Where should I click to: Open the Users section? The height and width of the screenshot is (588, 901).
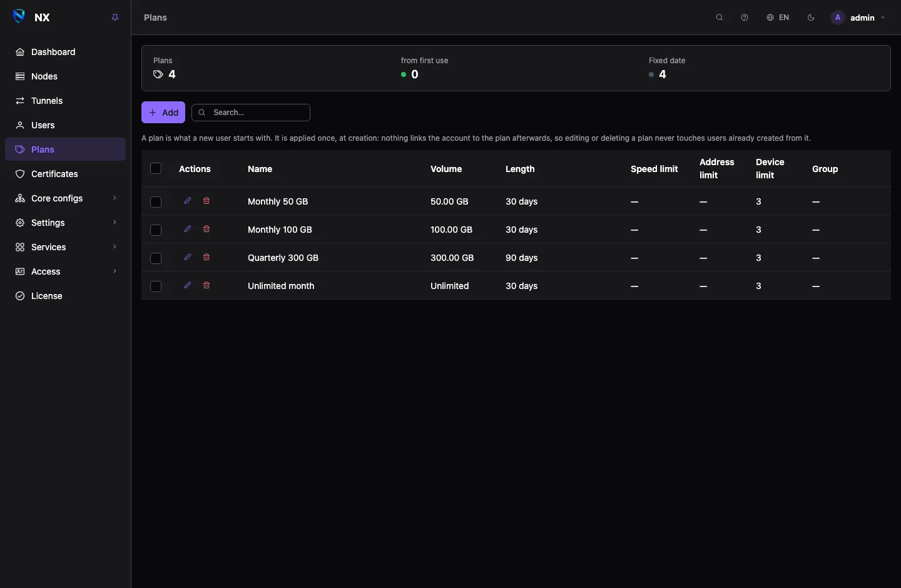(65, 125)
